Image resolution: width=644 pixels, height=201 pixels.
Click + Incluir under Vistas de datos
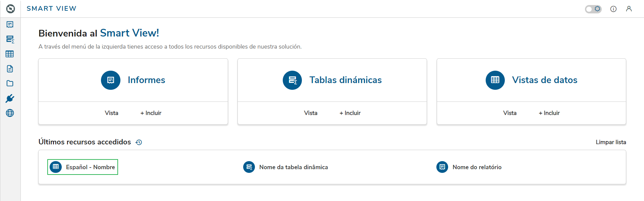click(549, 113)
